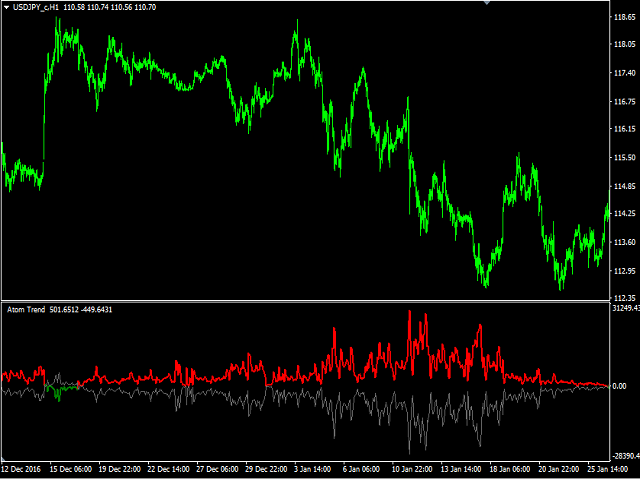Click the 22 Dec 14:00 time label

tap(168, 469)
